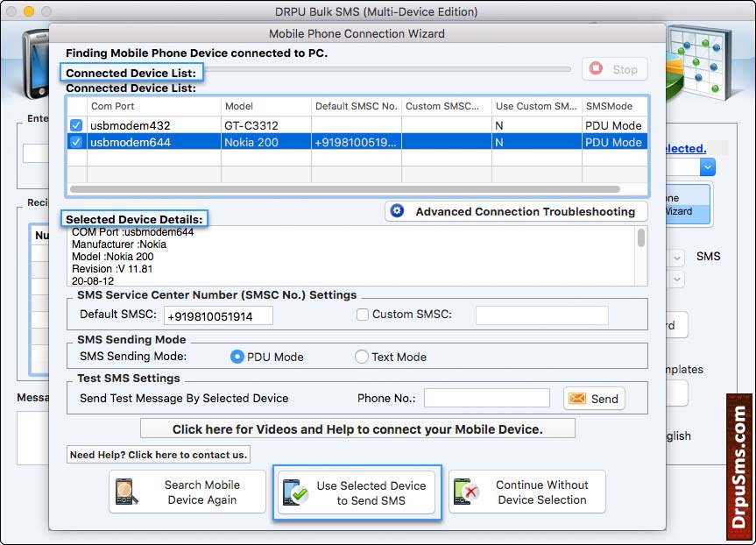Select the usbmodem432 com port cell
756x545 pixels.
[154, 125]
